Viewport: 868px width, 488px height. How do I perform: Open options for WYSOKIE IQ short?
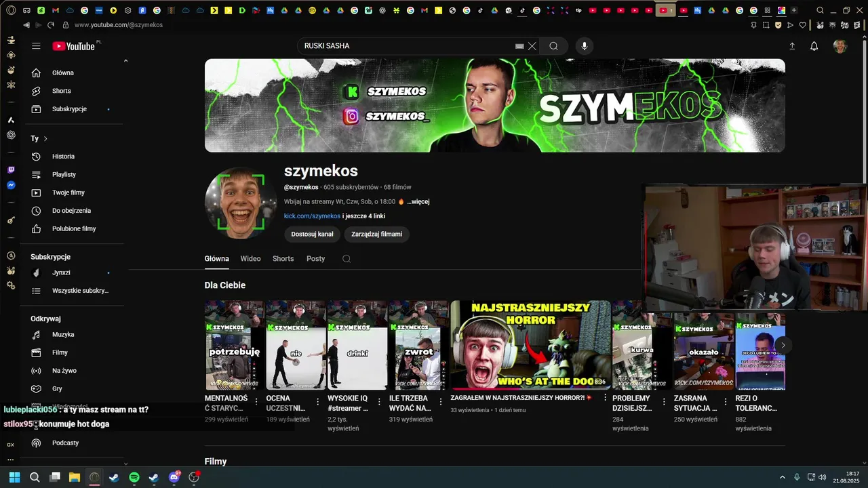379,402
